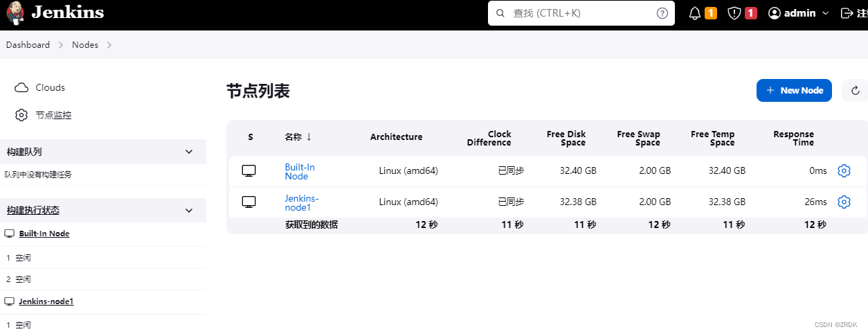The image size is (868, 334).
Task: Click the admin user avatar icon
Action: [x=775, y=13]
